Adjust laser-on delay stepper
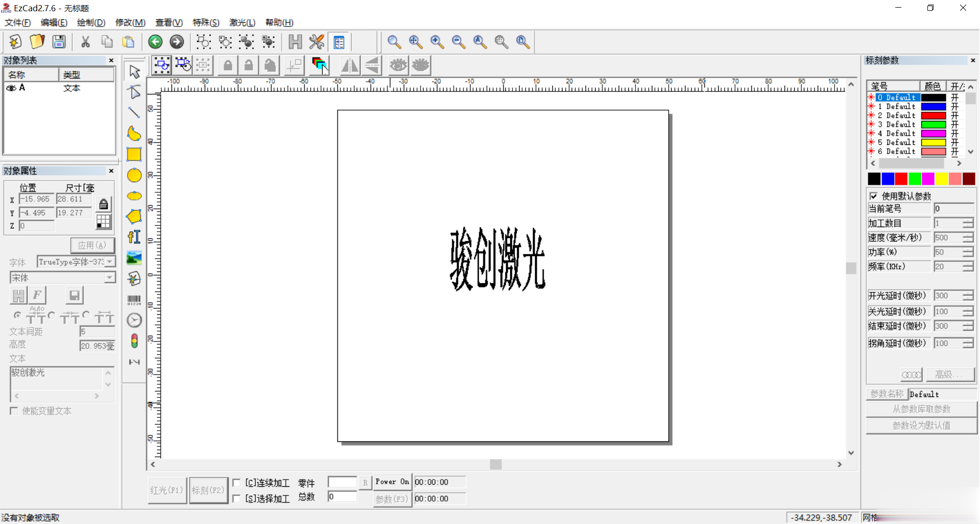The height and width of the screenshot is (524, 980). 968,295
